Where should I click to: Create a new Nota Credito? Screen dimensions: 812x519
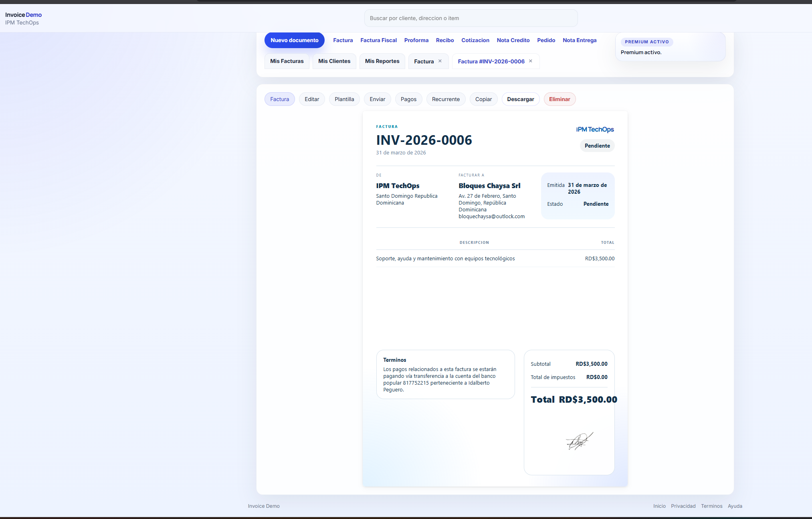coord(513,40)
